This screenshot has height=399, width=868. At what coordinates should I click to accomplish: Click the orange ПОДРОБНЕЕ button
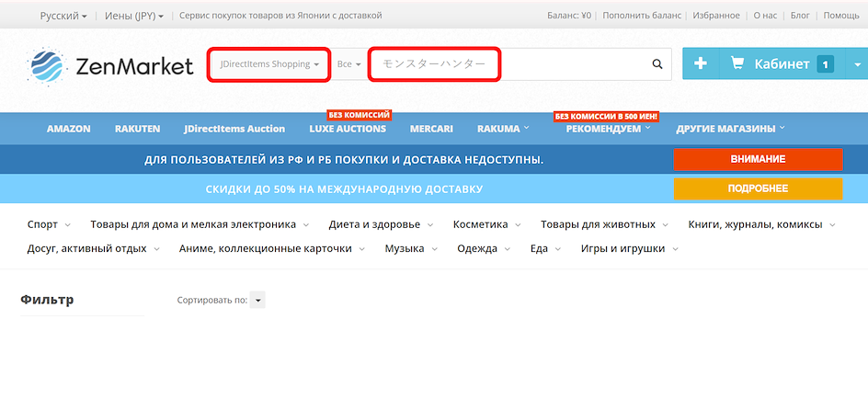click(758, 188)
